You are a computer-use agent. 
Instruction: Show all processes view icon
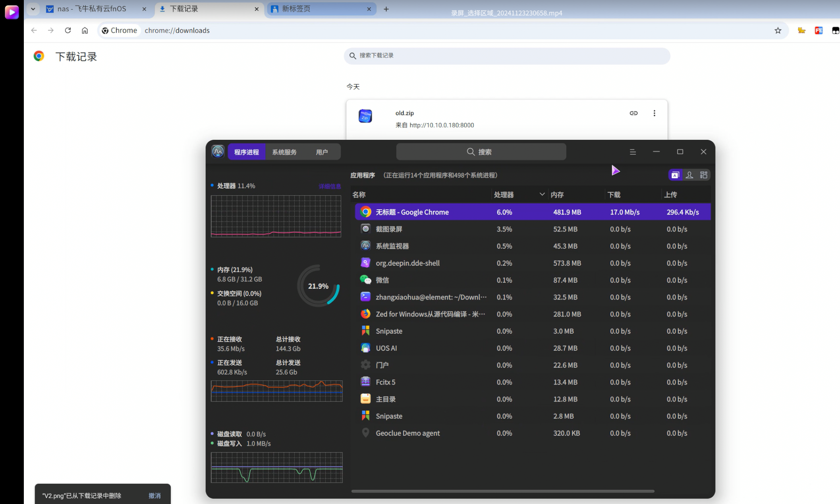pos(704,175)
